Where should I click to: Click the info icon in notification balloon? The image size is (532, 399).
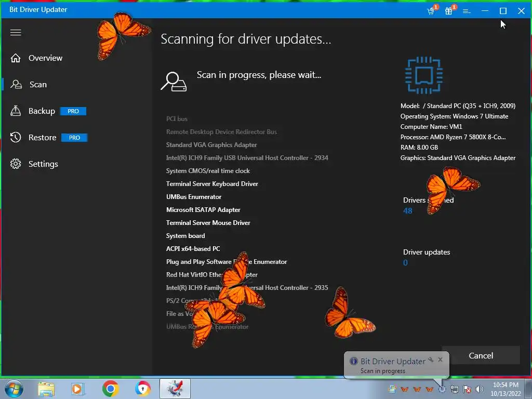[x=353, y=361]
